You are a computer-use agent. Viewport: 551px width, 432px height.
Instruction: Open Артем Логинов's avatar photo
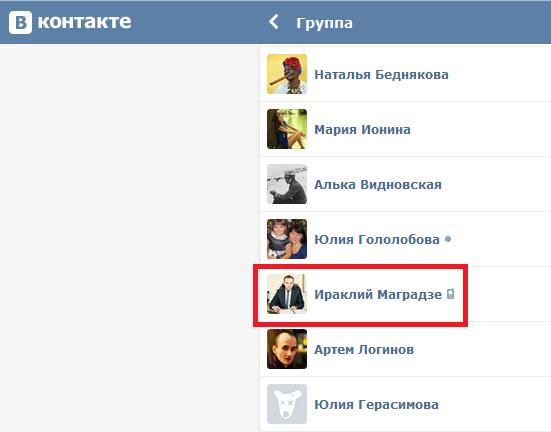[x=287, y=349]
